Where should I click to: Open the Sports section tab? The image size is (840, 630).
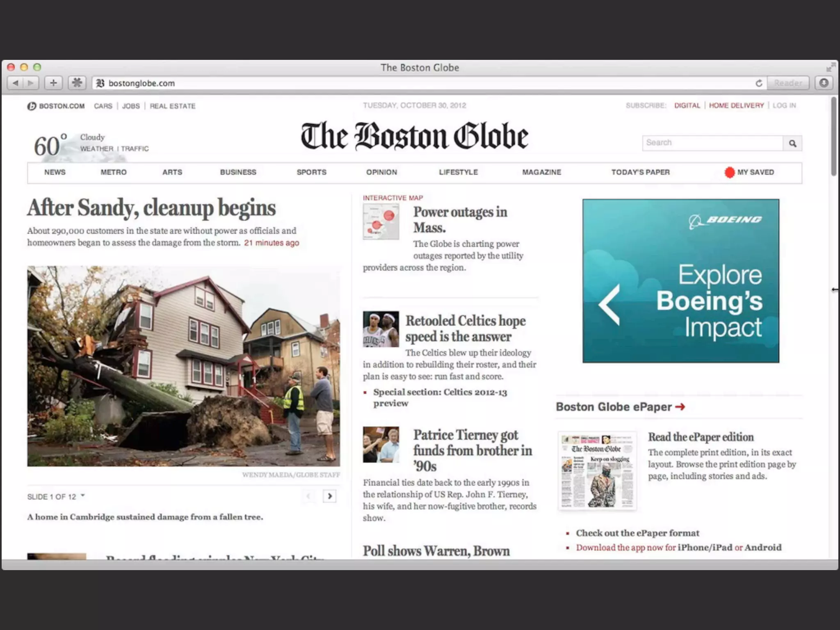click(311, 172)
